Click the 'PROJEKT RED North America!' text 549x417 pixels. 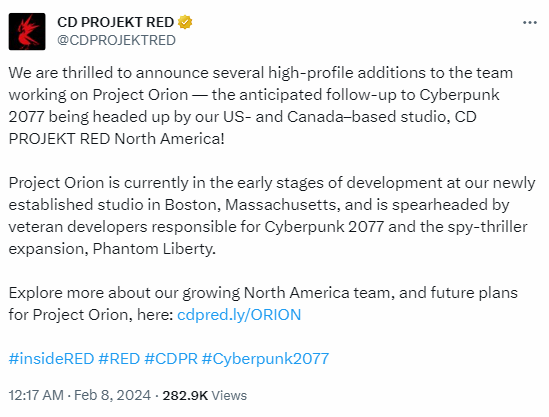click(x=116, y=139)
